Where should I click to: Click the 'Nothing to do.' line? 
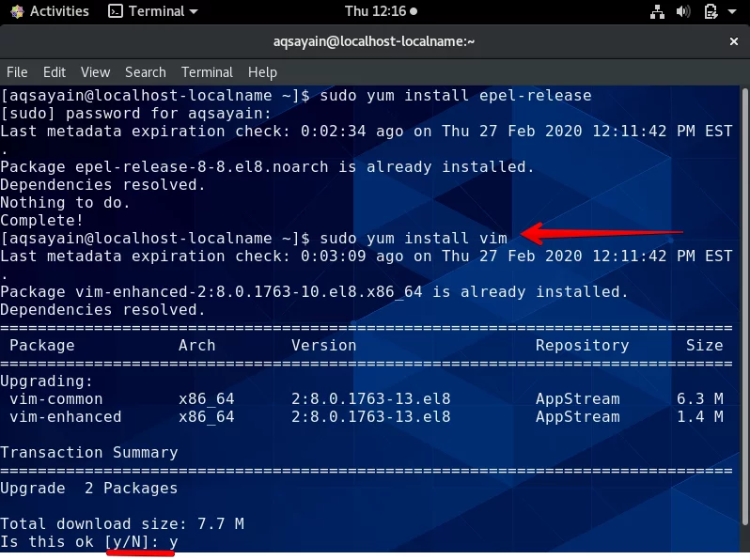tap(65, 203)
